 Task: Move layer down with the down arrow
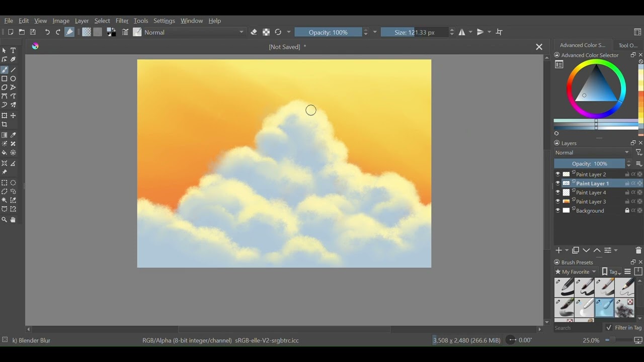pyautogui.click(x=586, y=250)
